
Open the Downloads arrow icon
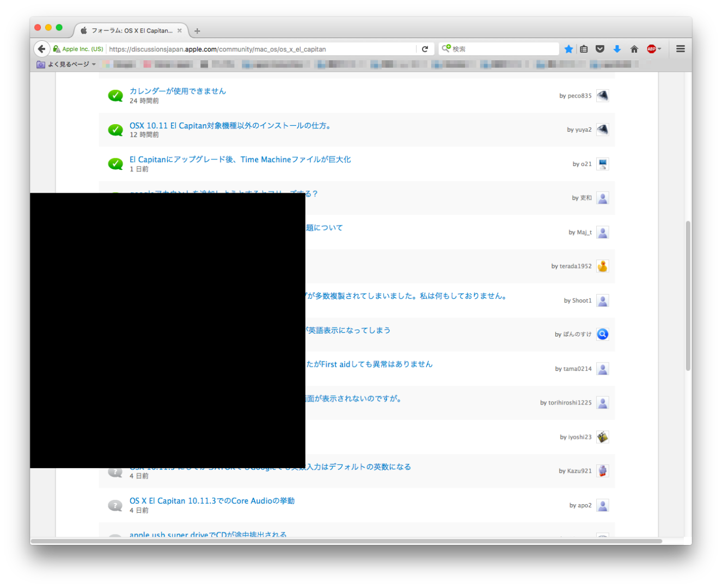coord(617,49)
